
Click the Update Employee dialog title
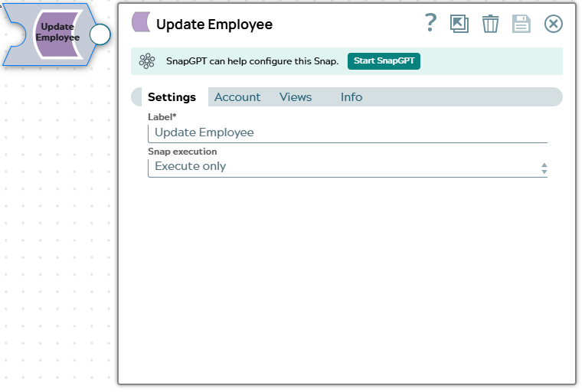click(214, 24)
